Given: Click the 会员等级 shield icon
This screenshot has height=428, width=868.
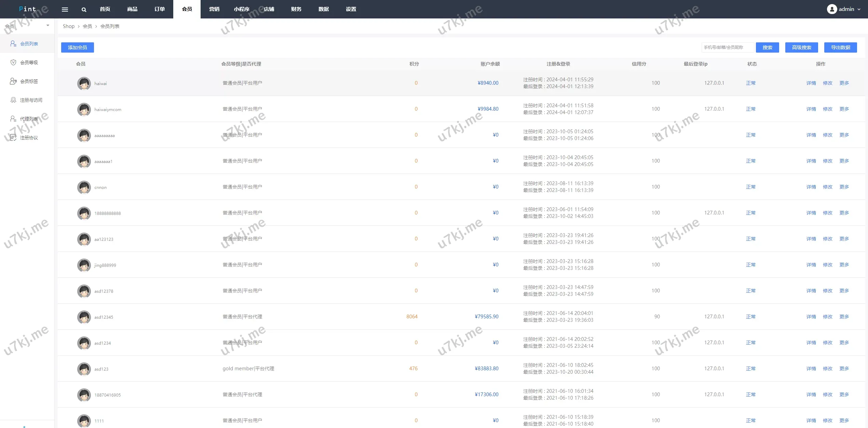Looking at the screenshot, I should [13, 63].
